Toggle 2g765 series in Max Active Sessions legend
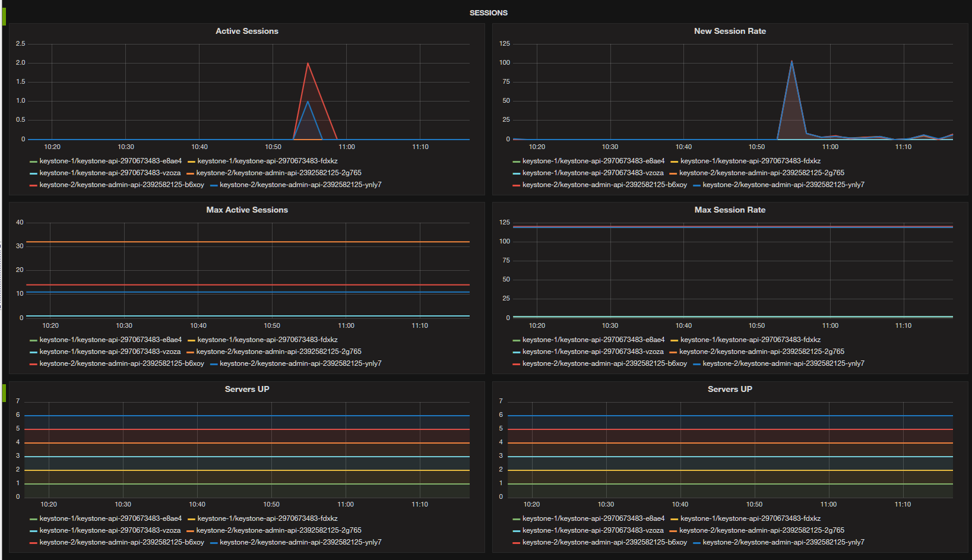The width and height of the screenshot is (972, 560). 278,352
